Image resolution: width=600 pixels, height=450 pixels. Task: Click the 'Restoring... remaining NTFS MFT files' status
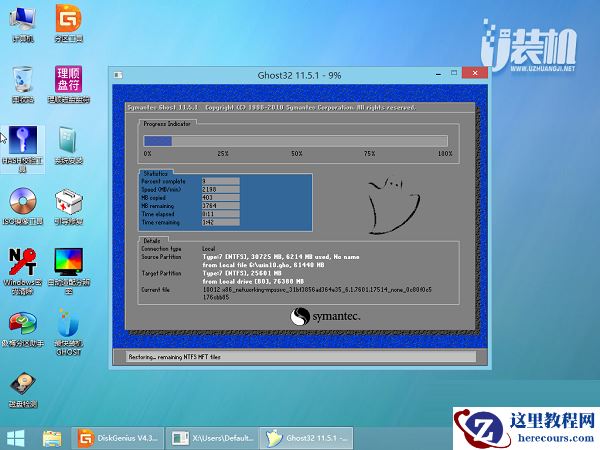[x=174, y=357]
